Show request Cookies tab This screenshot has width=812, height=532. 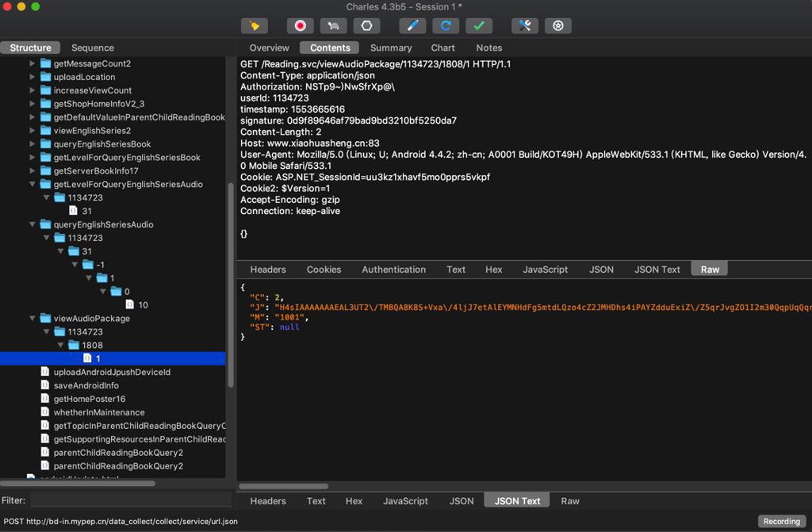point(324,270)
